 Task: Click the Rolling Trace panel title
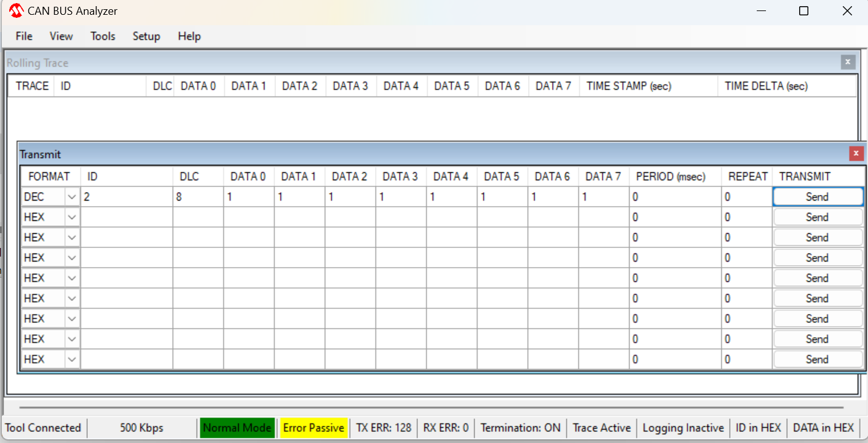point(37,63)
